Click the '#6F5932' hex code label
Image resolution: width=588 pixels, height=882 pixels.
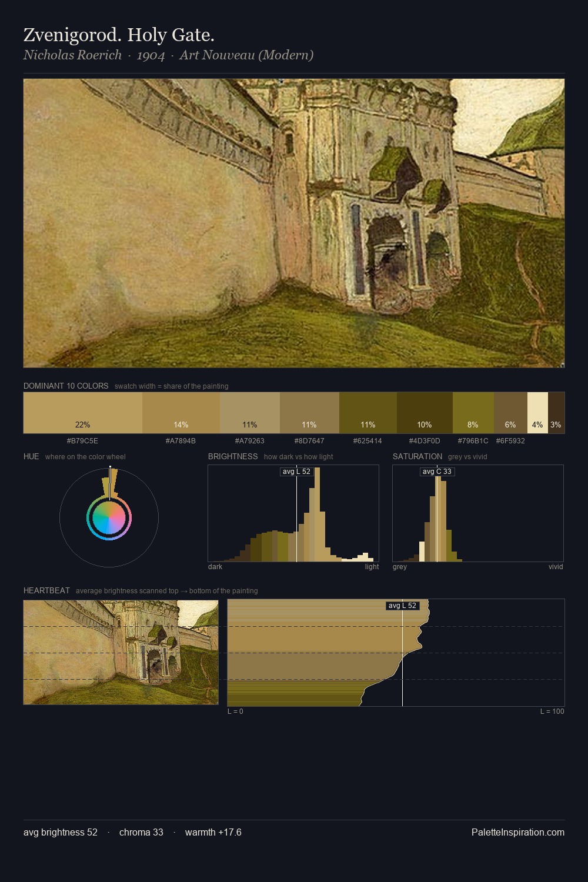[510, 441]
